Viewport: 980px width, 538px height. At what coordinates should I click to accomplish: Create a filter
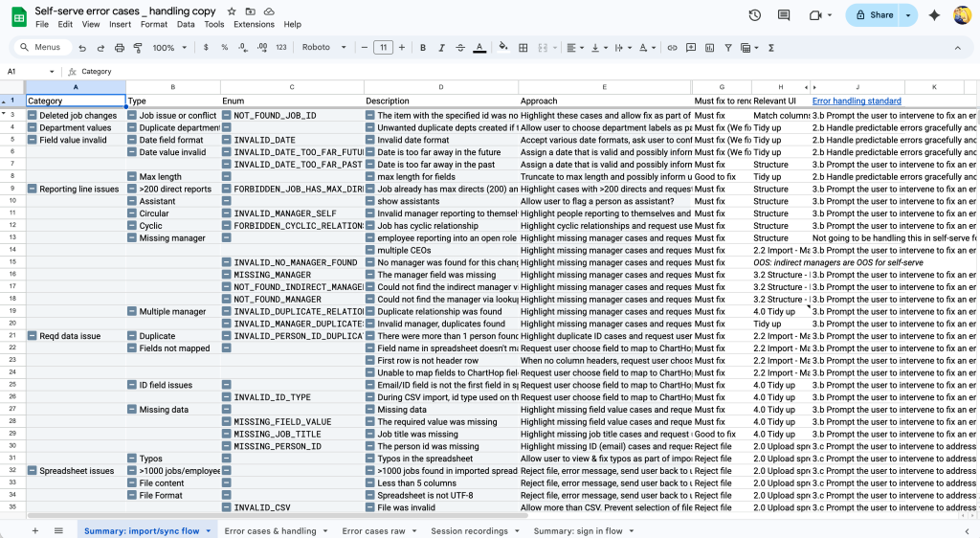[x=728, y=48]
